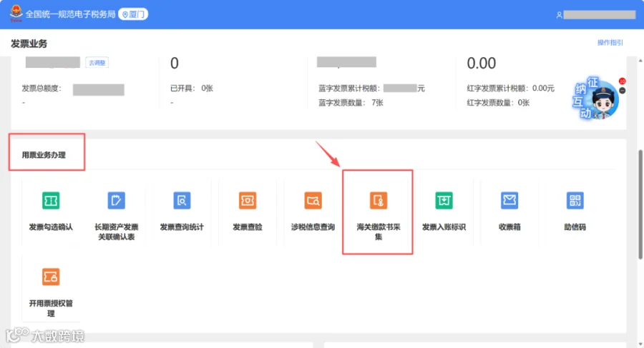Click 红字发票累计税额: 0.00元 text
This screenshot has height=348, width=644.
tap(510, 88)
